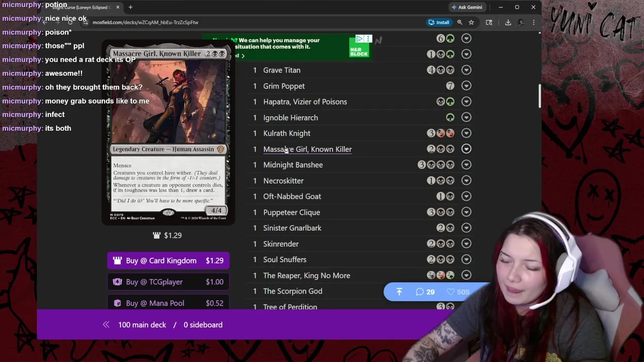Screen dimensions: 644x362
Task: Open the 29 comments bubble icon
Action: pos(425,292)
